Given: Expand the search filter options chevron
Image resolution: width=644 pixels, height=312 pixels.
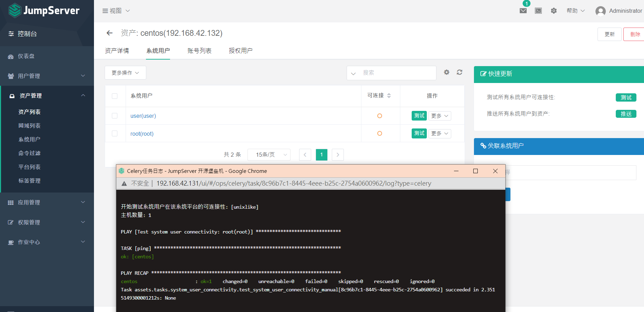Looking at the screenshot, I should [353, 73].
